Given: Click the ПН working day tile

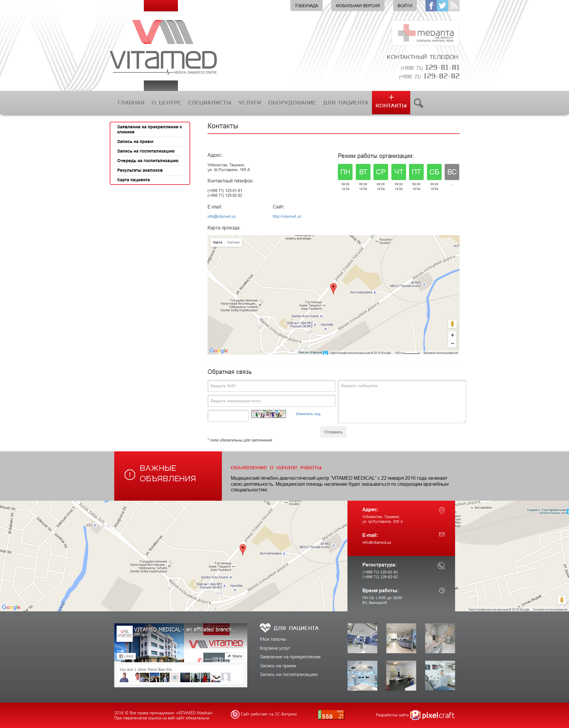Looking at the screenshot, I should 345,172.
